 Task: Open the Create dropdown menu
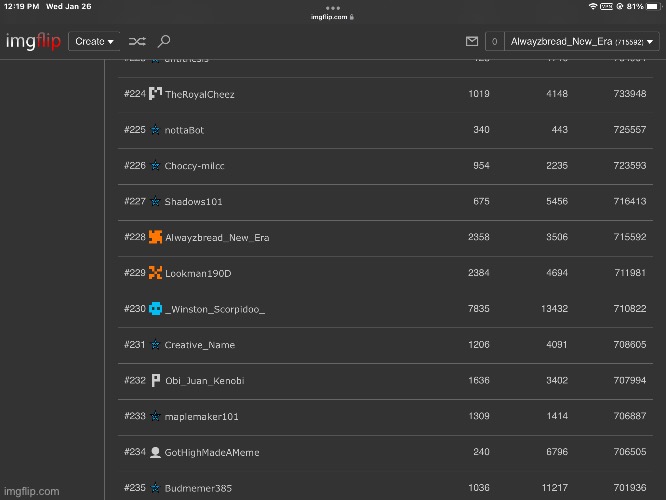click(x=94, y=41)
